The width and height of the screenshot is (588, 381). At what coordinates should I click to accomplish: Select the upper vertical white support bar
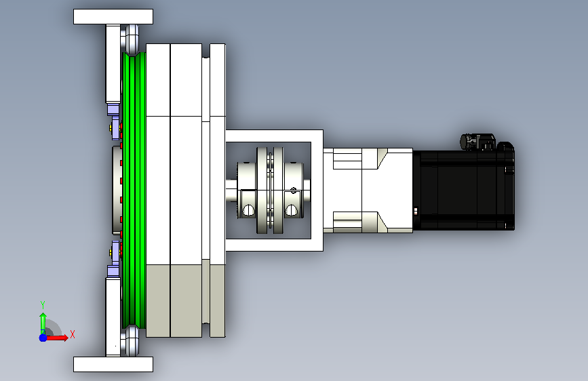113,64
